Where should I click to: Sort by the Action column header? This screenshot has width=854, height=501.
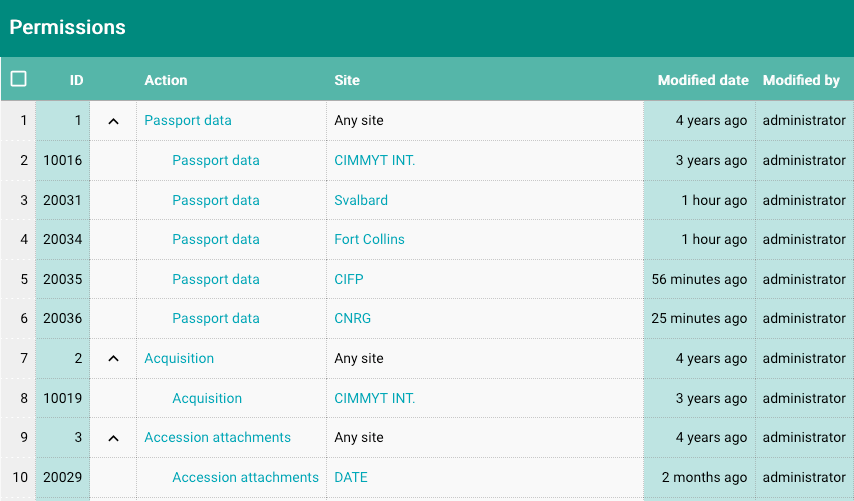pyautogui.click(x=166, y=80)
